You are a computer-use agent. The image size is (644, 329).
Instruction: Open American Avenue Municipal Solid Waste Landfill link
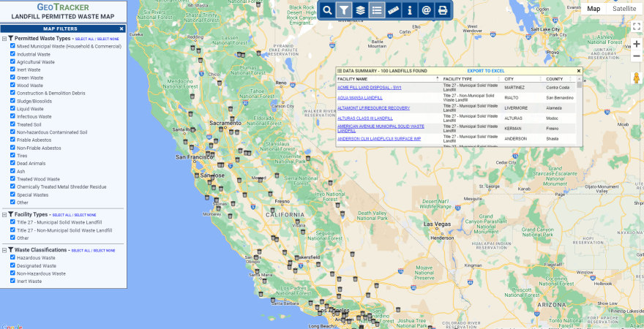(381, 129)
